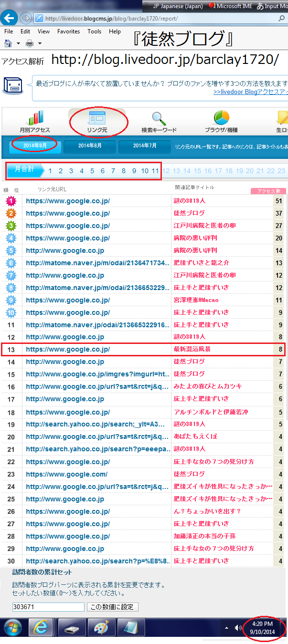Screen dimensions: 288x644
Task: Open rank 6 matome.naver.jp referrer link
Action: coord(97,263)
